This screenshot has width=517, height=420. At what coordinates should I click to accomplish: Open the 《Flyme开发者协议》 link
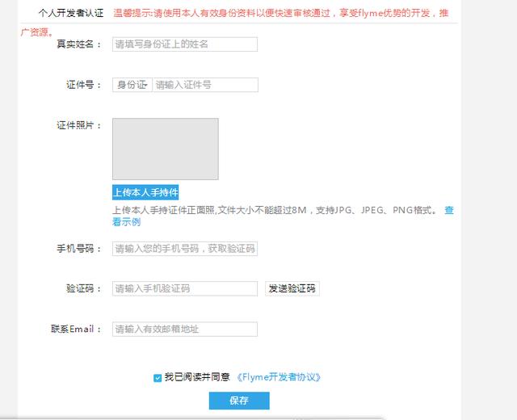(279, 377)
